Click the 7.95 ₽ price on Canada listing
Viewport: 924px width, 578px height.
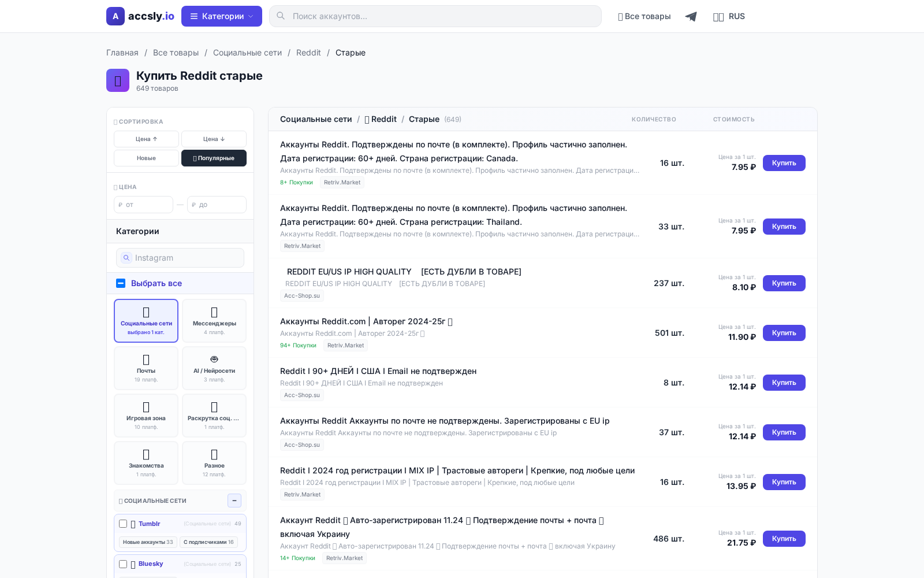pos(744,167)
